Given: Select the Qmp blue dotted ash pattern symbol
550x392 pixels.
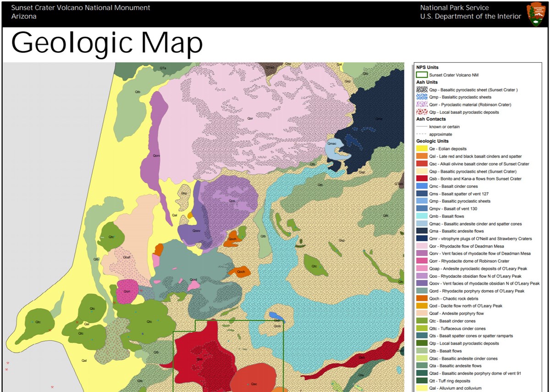Looking at the screenshot, I should pos(422,97).
